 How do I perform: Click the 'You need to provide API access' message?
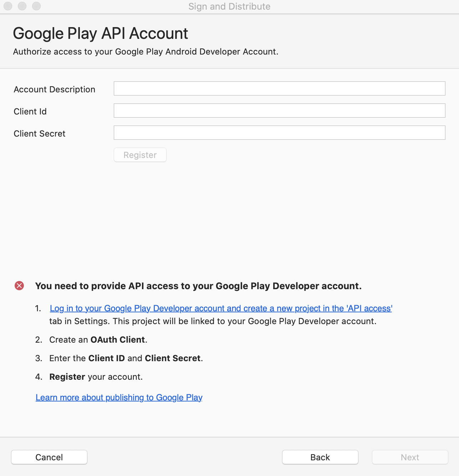point(198,286)
